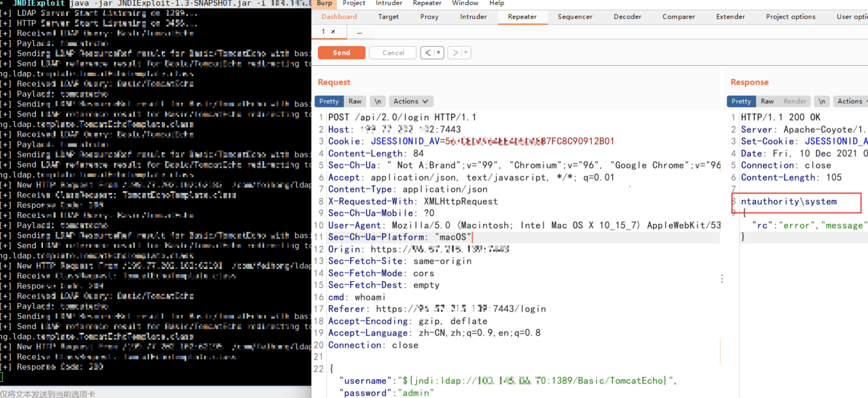Image resolution: width=868 pixels, height=398 pixels.
Task: Click the Accept-Encoding: gzip, deflate line
Action: (x=408, y=321)
